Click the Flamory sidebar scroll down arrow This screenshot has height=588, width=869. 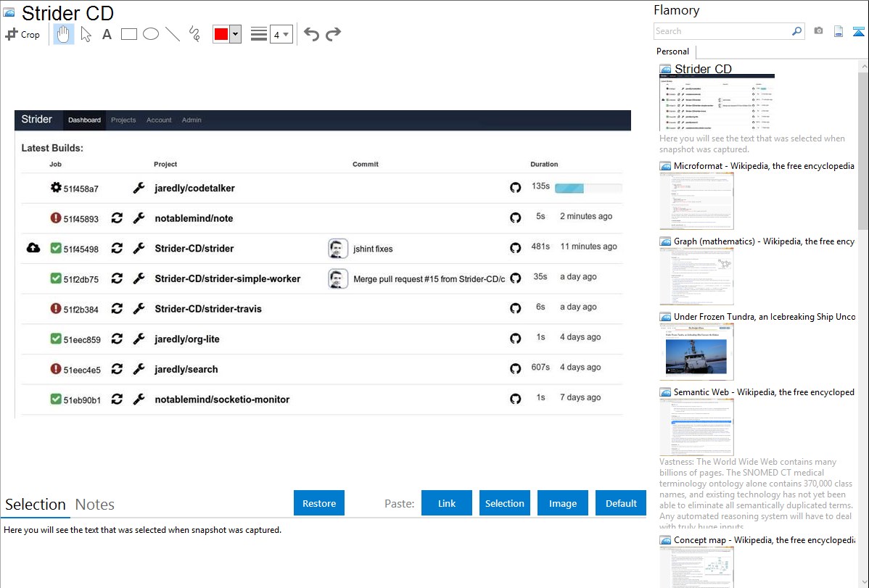pos(863,581)
